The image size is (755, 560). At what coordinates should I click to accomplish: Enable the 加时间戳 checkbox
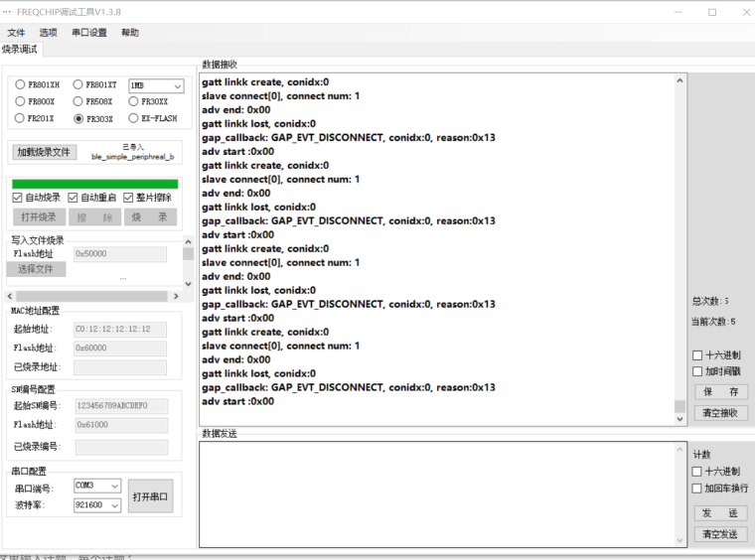point(697,371)
